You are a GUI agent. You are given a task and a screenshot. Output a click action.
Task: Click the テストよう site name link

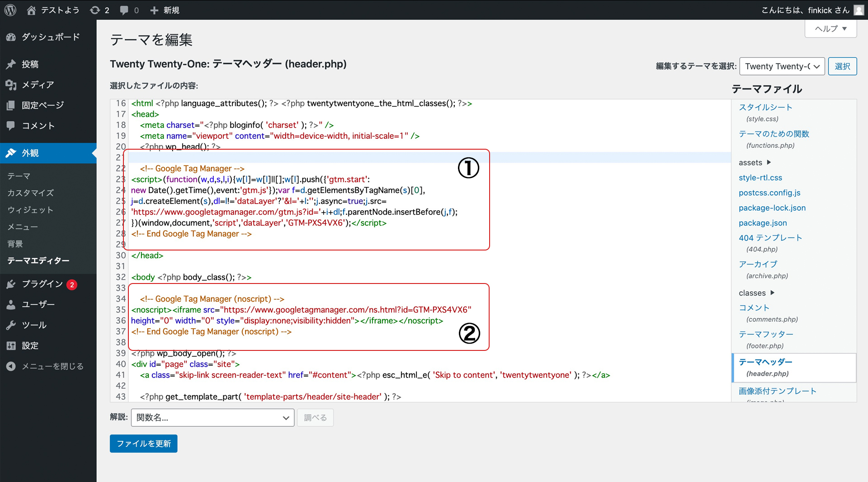tap(60, 10)
